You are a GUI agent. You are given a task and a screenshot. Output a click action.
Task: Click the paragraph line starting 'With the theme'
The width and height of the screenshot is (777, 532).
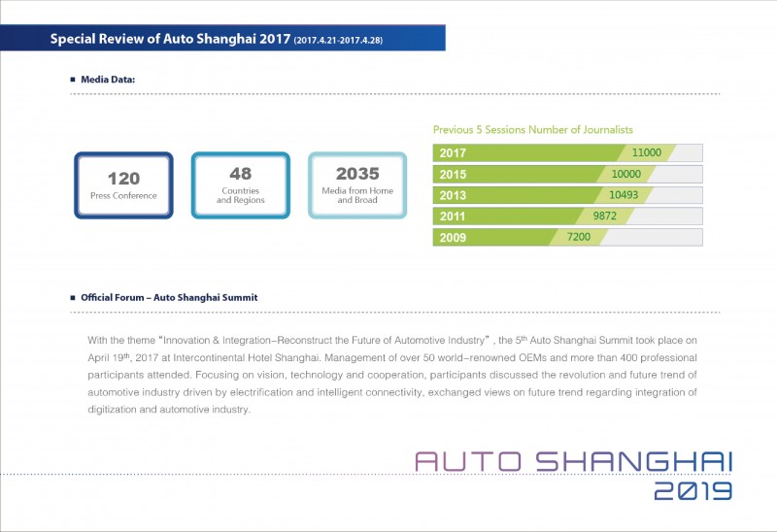pos(392,341)
